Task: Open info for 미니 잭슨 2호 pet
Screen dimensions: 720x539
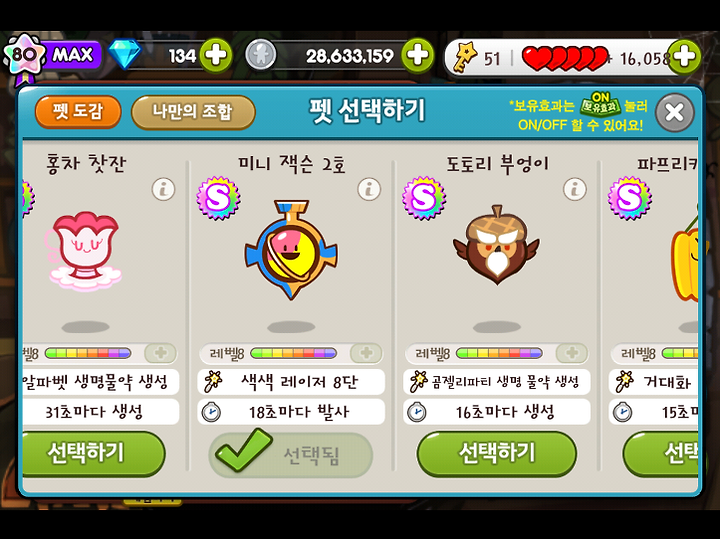Action: [369, 189]
